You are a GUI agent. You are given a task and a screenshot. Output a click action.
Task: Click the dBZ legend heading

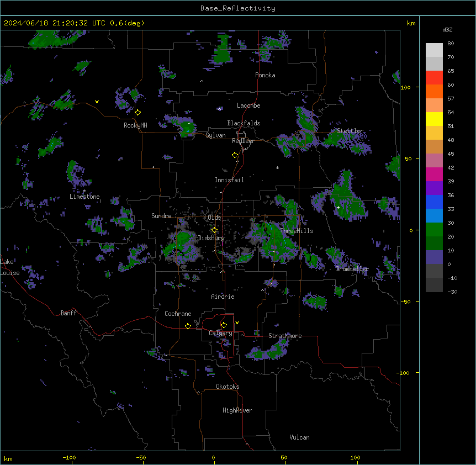(x=447, y=29)
